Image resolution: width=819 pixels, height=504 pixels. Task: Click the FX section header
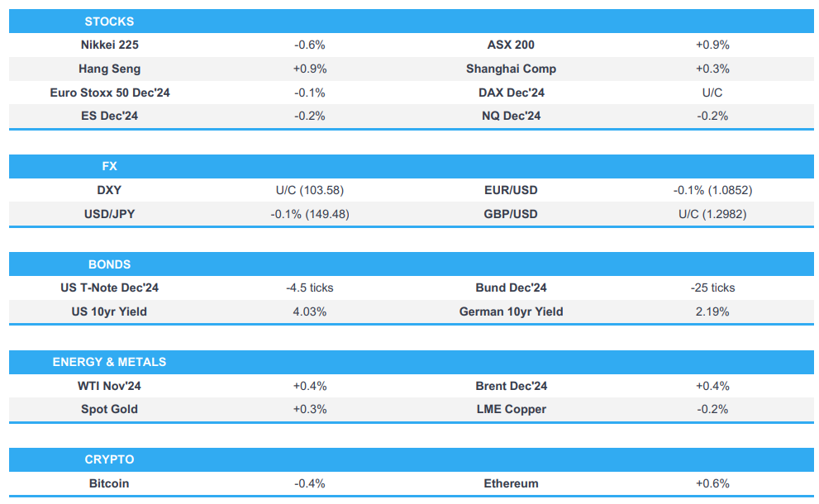[x=109, y=166]
